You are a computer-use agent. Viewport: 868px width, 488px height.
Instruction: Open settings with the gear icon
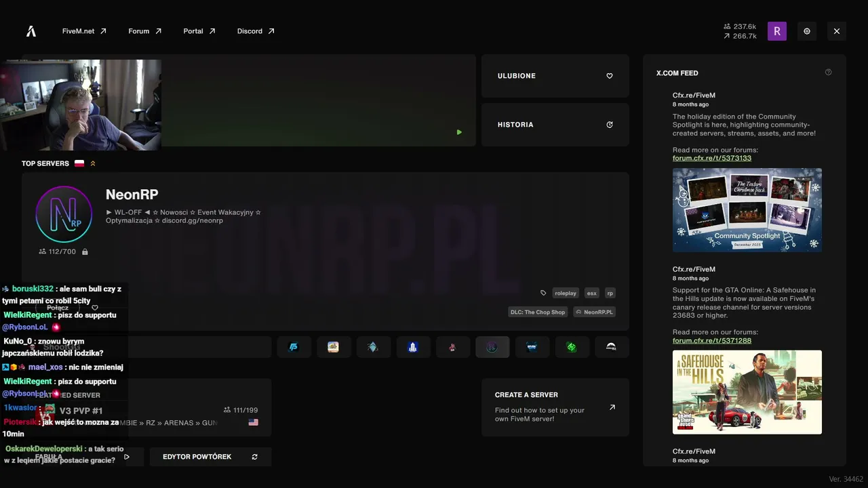[x=807, y=31]
